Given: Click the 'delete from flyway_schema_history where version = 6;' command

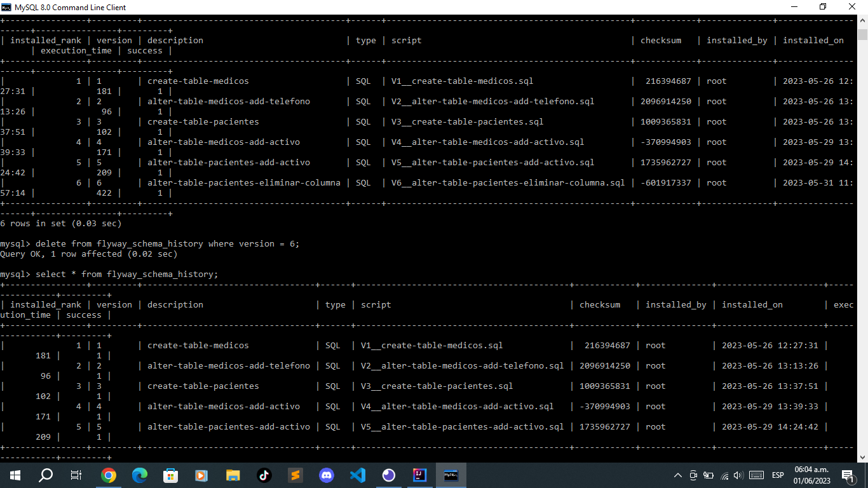Looking at the screenshot, I should pyautogui.click(x=167, y=244).
